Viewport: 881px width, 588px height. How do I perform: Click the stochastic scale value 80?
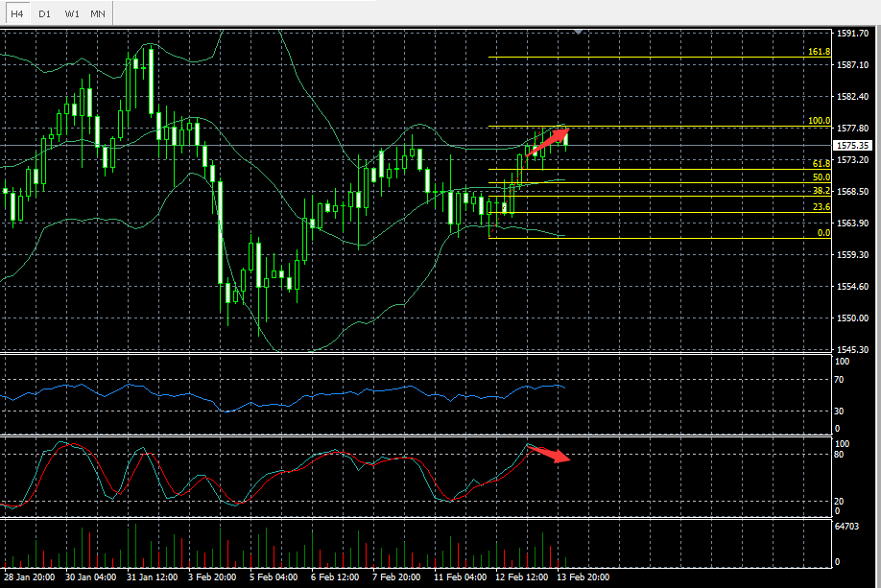(x=839, y=455)
